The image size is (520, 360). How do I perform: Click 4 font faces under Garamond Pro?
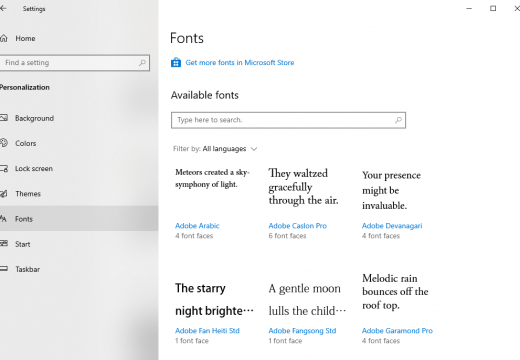(x=381, y=341)
